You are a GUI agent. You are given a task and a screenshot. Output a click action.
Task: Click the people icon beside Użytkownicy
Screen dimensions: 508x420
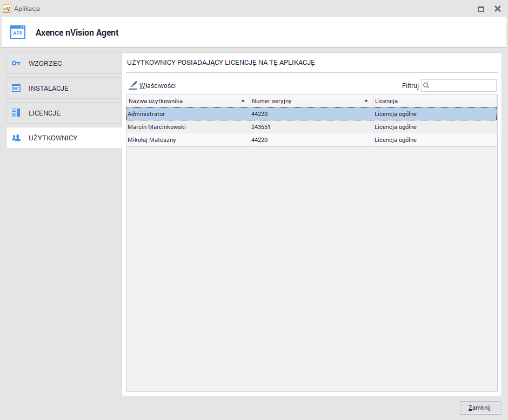click(x=16, y=138)
